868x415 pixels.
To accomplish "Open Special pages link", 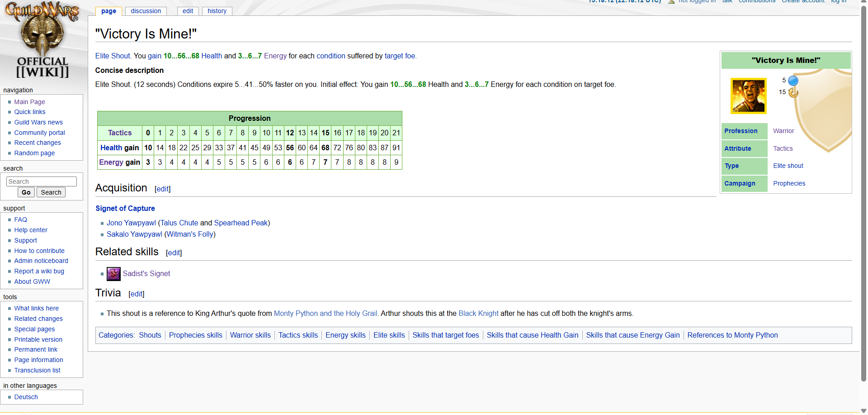I will 34,329.
